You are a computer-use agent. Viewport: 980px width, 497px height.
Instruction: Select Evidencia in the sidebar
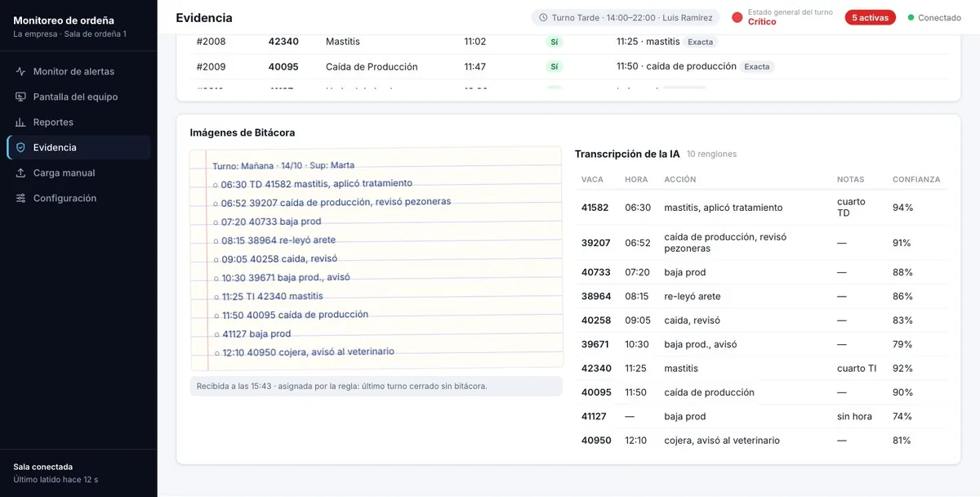(78, 148)
